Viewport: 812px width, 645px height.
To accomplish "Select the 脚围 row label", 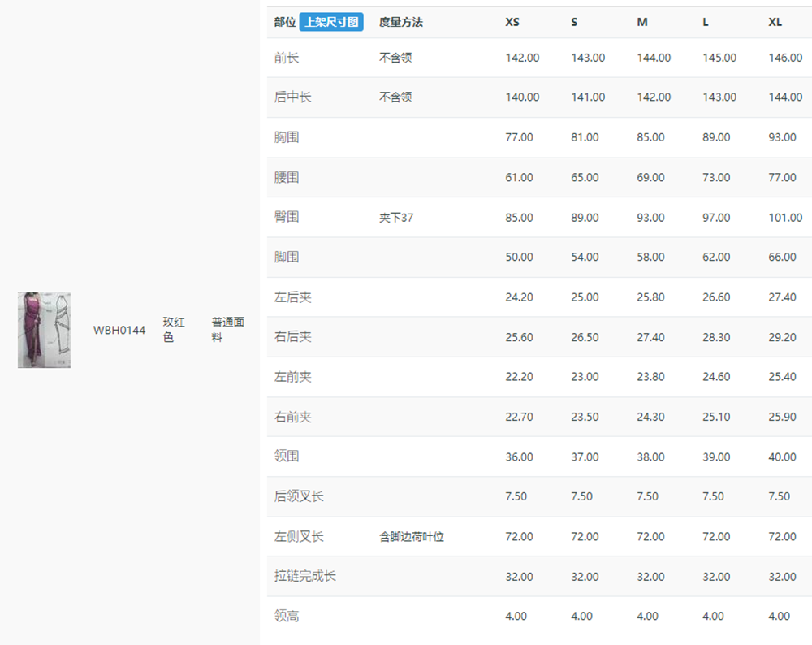I will point(287,257).
